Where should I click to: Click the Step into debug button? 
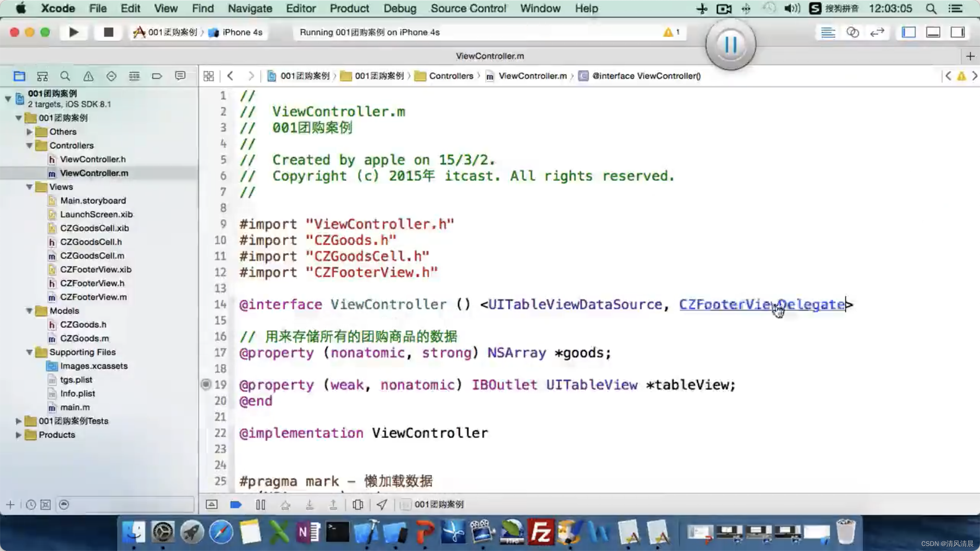pos(310,505)
